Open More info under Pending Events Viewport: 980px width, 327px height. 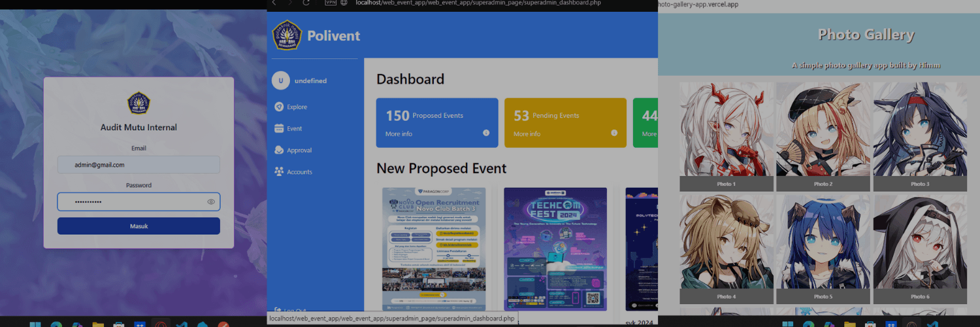coord(527,134)
